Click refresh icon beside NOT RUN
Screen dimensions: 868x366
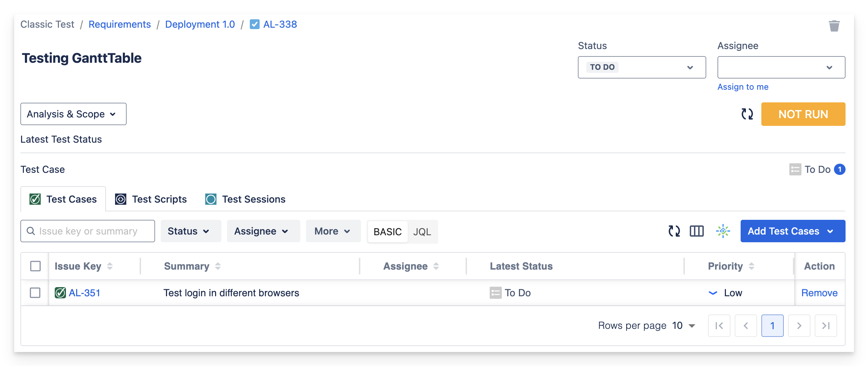tap(747, 114)
